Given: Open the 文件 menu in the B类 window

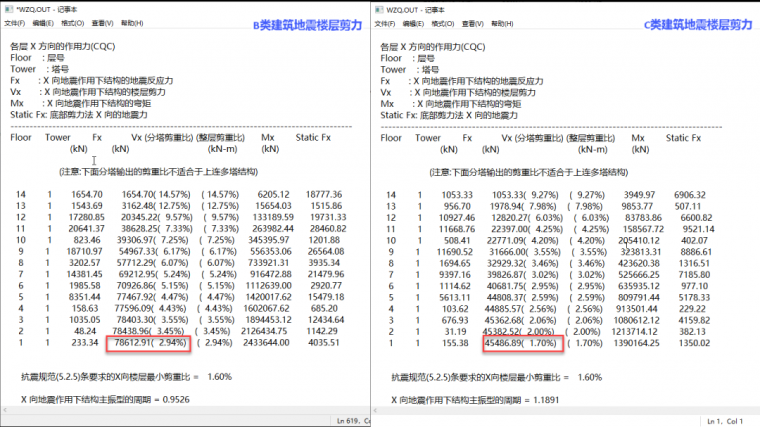Looking at the screenshot, I should [14, 22].
